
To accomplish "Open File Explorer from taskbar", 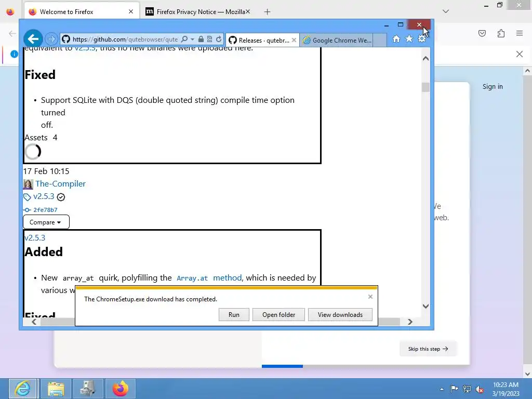I will (56, 389).
